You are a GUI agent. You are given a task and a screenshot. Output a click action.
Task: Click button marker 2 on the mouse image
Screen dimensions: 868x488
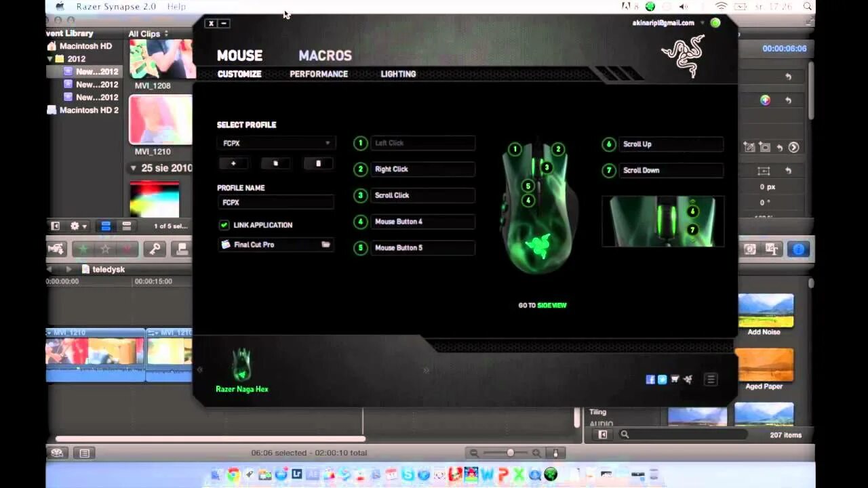pos(558,149)
